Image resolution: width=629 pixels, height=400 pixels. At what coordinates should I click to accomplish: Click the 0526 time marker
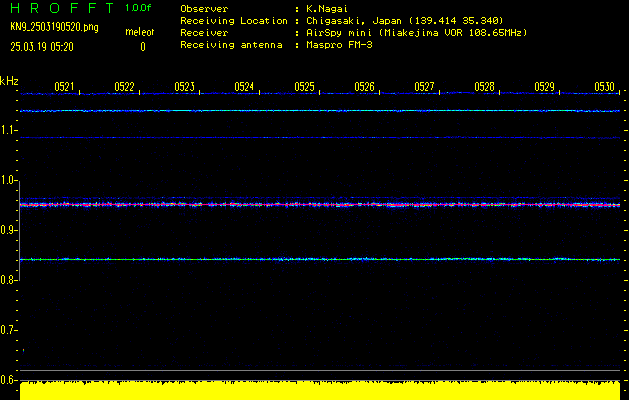point(364,87)
